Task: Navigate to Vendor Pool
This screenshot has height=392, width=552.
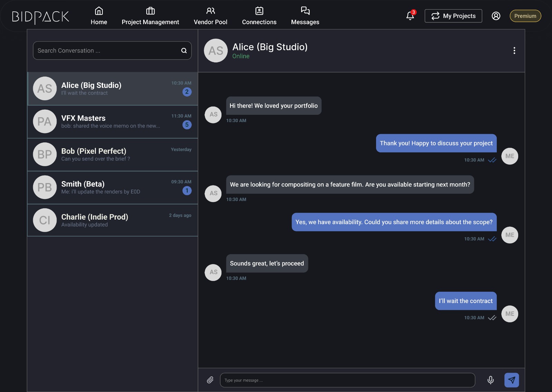Action: (210, 16)
